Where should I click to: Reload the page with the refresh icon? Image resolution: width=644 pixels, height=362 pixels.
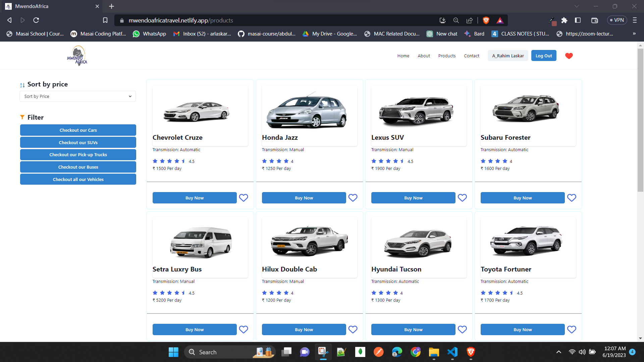(x=36, y=20)
